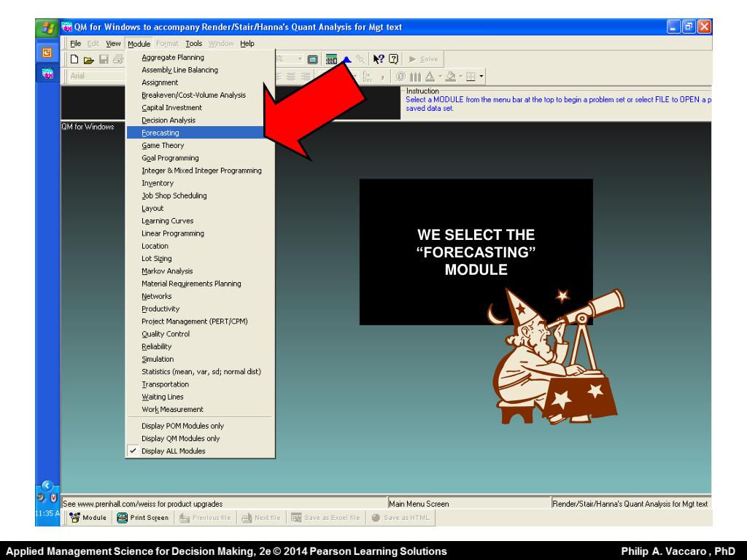Click Save as HTML button
Screen dimensions: 747x560
pyautogui.click(x=400, y=518)
